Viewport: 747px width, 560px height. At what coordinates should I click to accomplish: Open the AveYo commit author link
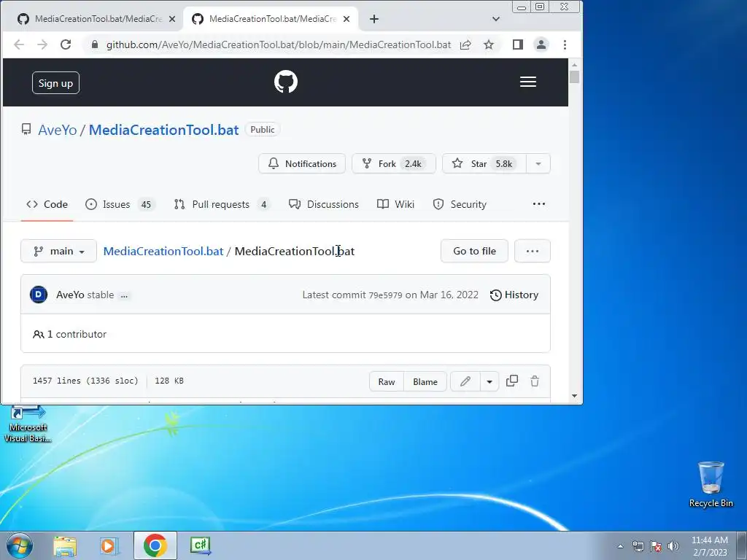pyautogui.click(x=70, y=295)
